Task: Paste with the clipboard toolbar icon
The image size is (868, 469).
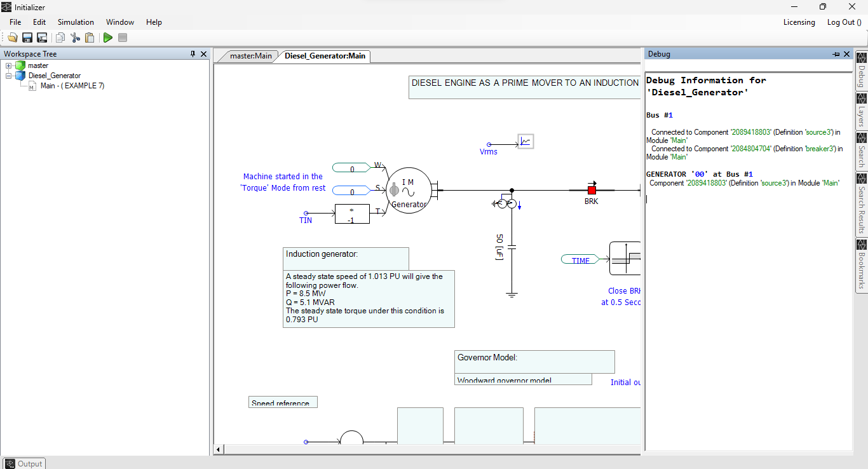Action: 90,37
